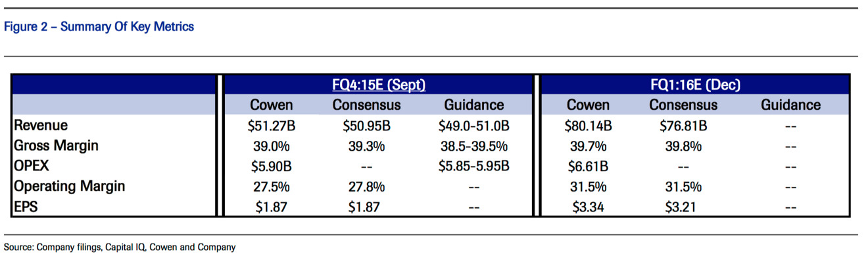This screenshot has height=260, width=868.
Task: Select the $6.61B OPEX cell
Action: 588,167
